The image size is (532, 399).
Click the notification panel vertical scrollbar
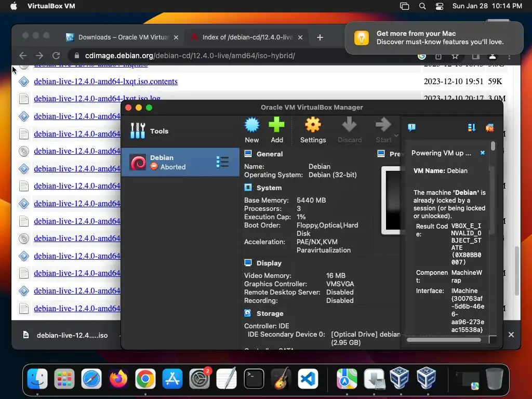tap(493, 146)
